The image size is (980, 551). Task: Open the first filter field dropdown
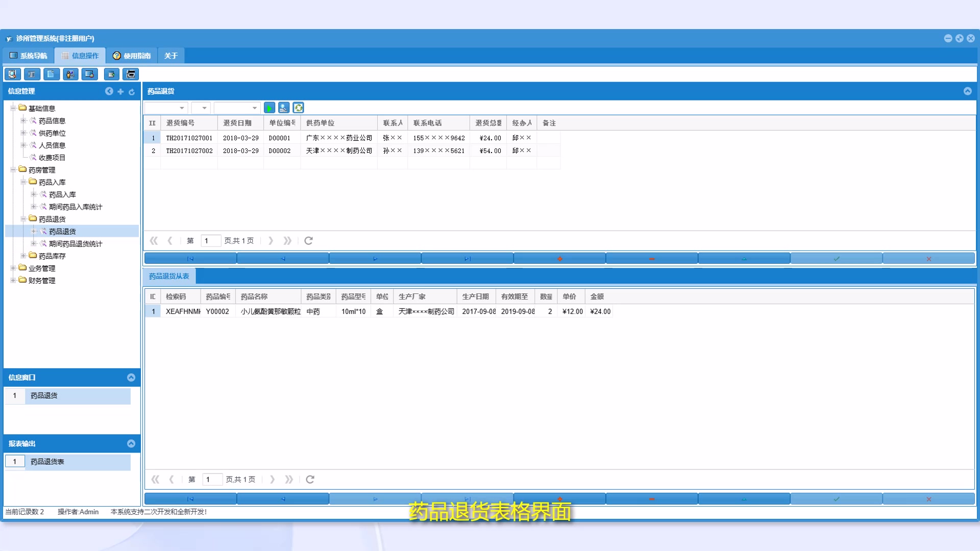182,108
